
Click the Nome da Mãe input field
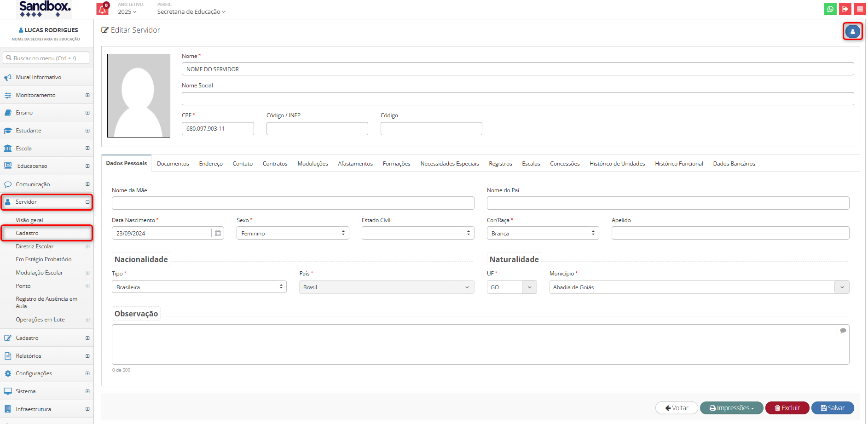click(293, 203)
